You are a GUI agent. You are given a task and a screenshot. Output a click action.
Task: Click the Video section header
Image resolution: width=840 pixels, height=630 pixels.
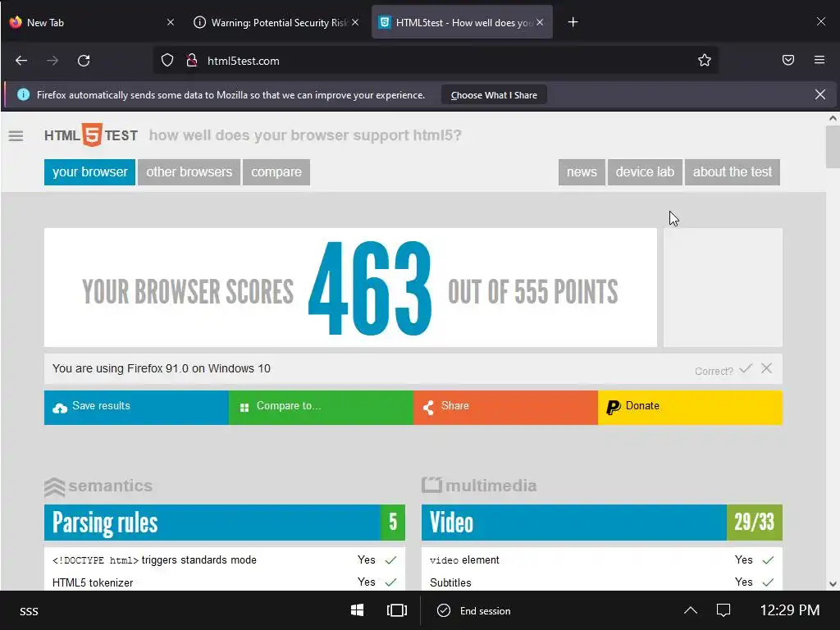pos(601,523)
